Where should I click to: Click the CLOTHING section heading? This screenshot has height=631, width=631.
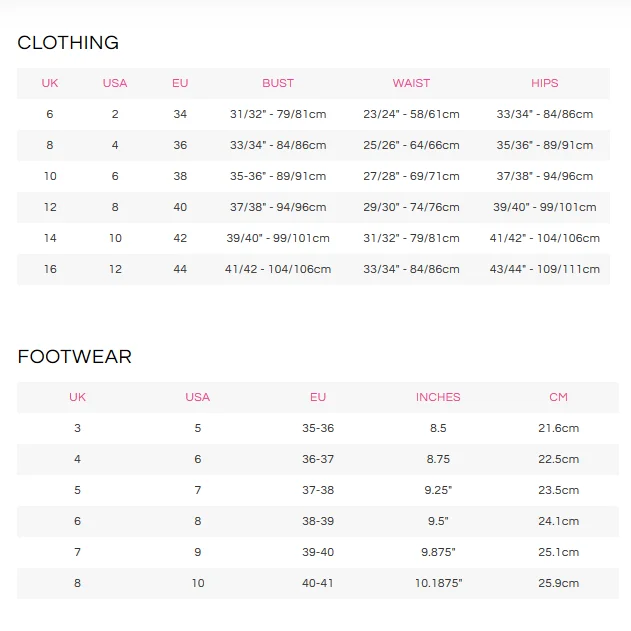(x=68, y=43)
